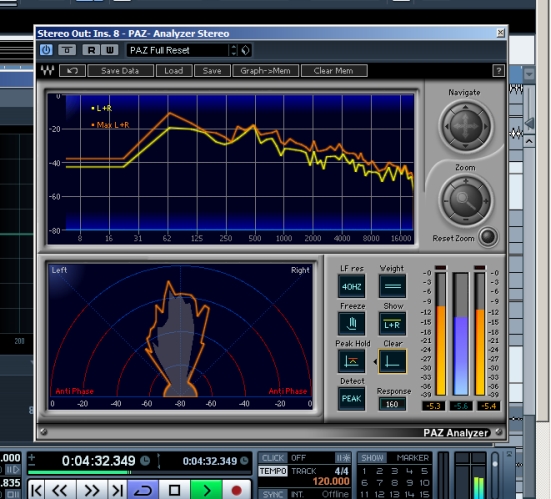Toggle the Peak Hold button

pyautogui.click(x=351, y=361)
